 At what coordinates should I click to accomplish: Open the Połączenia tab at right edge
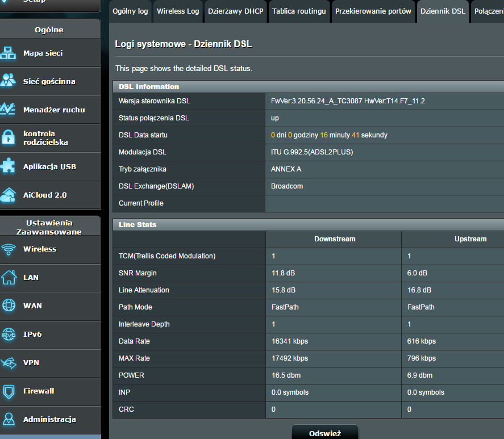488,11
